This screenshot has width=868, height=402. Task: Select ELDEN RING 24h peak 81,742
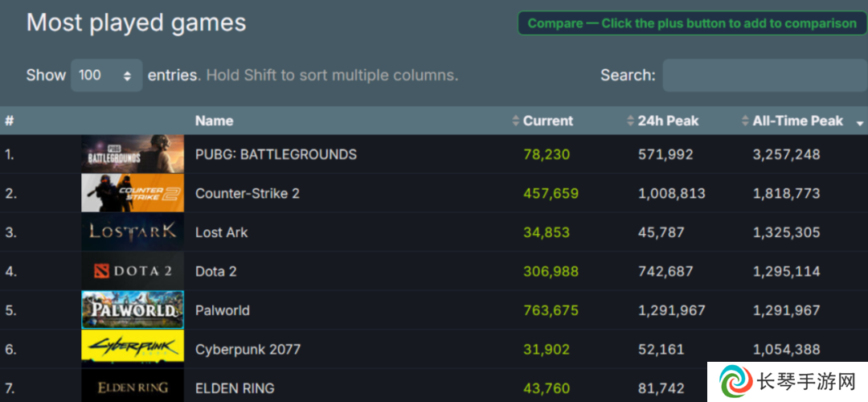[661, 388]
